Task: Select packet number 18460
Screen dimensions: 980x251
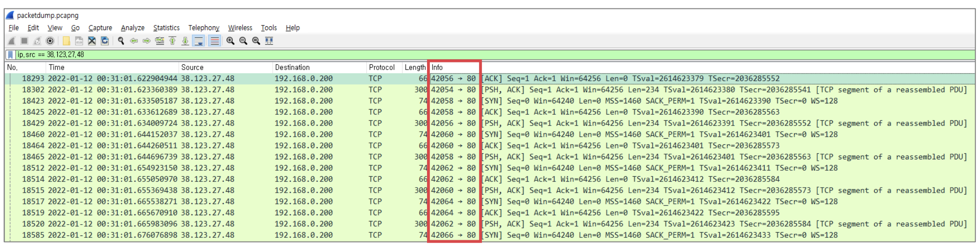Action: click(490, 134)
